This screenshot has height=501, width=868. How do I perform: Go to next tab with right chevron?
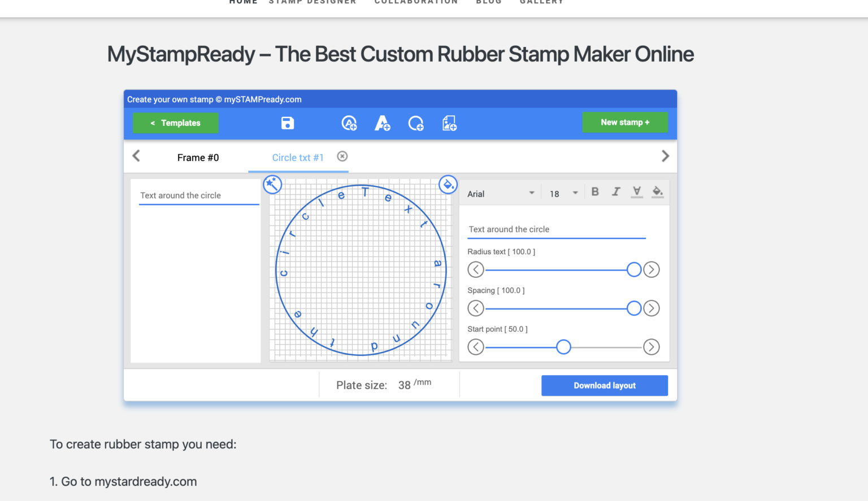(x=665, y=156)
